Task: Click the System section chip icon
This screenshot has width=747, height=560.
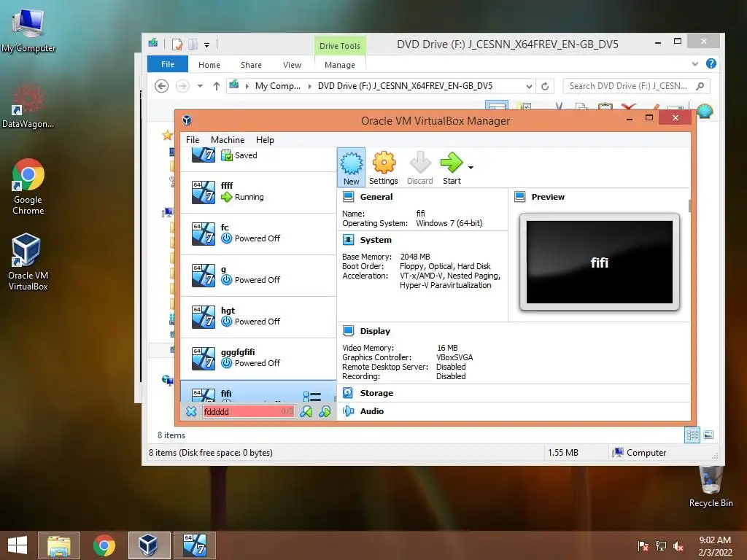Action: [x=348, y=240]
